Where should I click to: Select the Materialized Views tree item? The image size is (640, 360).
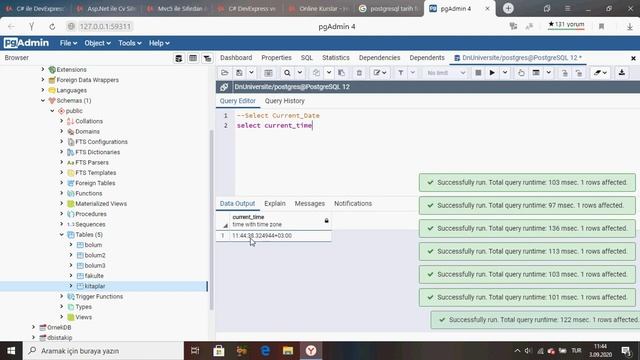[x=101, y=204]
